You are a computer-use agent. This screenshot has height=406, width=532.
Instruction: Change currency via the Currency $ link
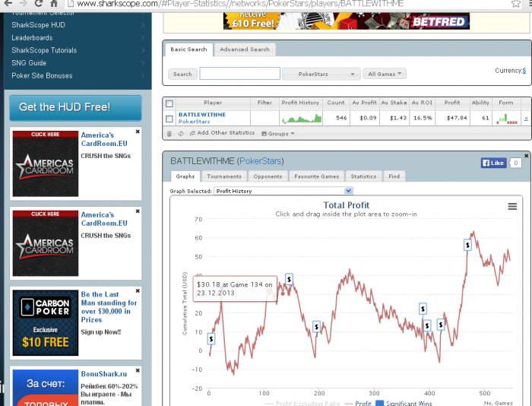524,71
